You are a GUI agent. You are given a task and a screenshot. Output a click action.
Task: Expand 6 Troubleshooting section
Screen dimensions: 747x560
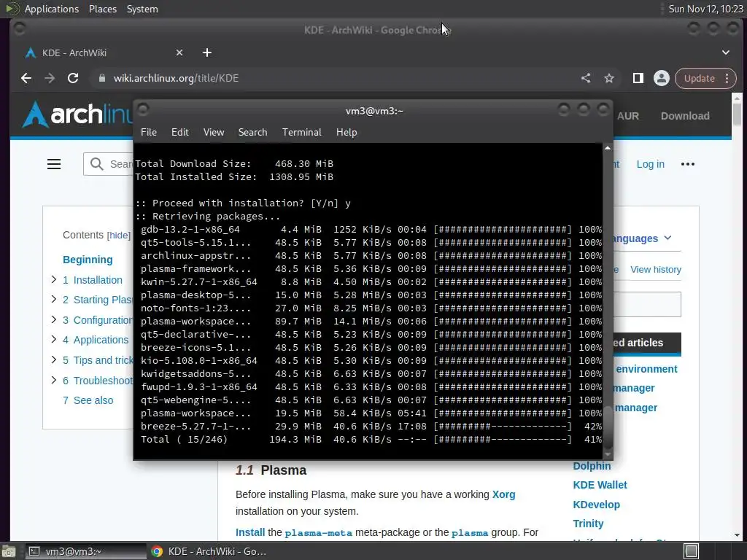coord(54,380)
